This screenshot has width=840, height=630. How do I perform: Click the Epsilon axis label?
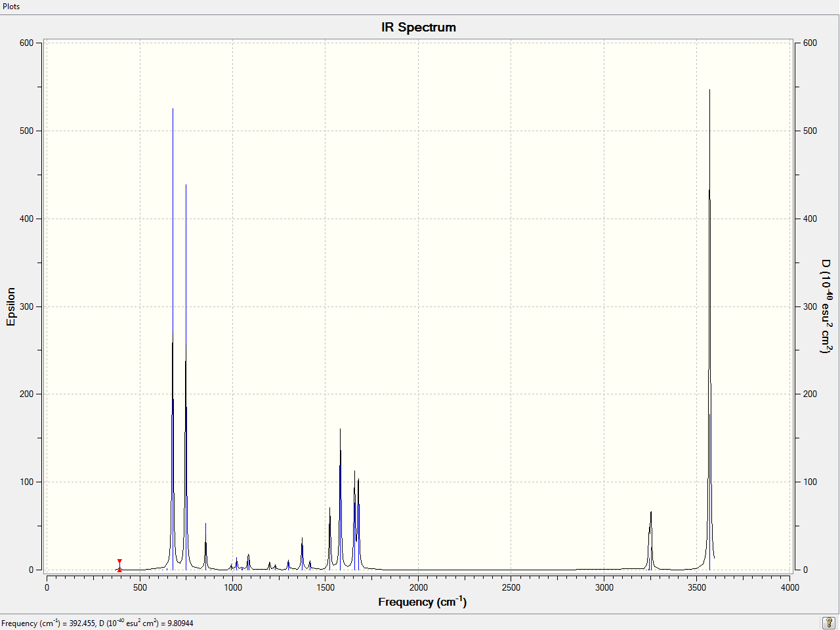click(10, 306)
